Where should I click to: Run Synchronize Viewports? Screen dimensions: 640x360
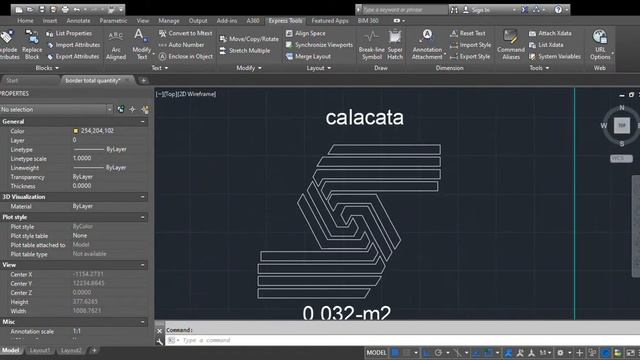[x=319, y=45]
